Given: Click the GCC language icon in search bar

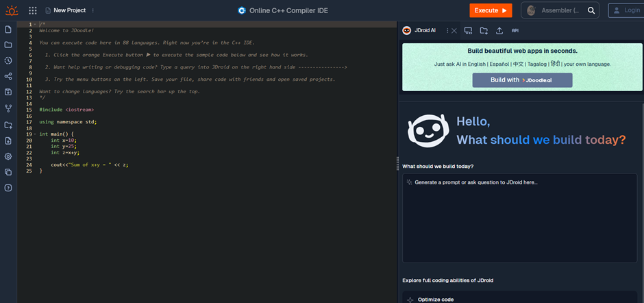Looking at the screenshot, I should tap(531, 10).
